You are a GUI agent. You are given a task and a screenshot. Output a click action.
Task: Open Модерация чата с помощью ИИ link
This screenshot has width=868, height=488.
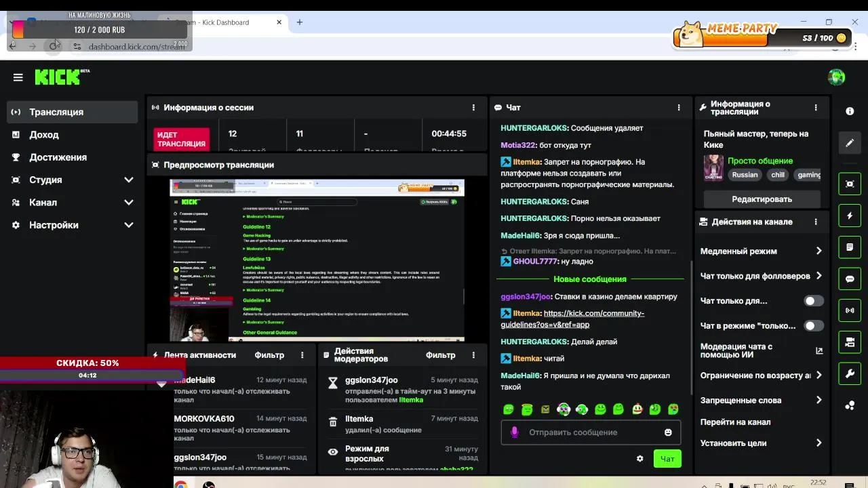point(761,350)
